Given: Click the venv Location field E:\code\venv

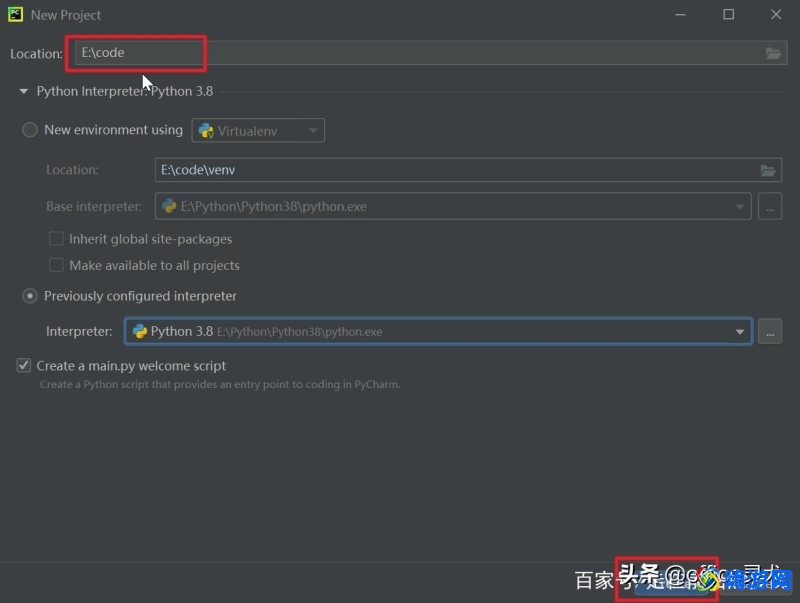Looking at the screenshot, I should [x=468, y=170].
